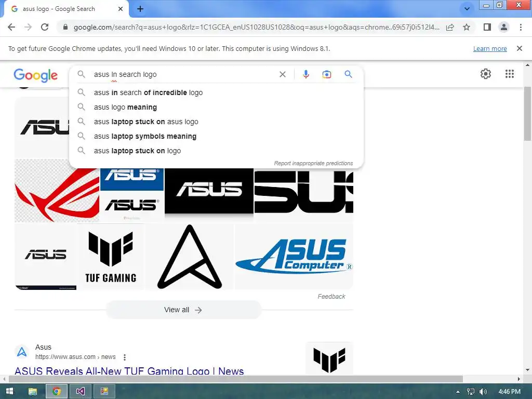Screen dimensions: 532x399
Task: Open Visual Studio from the taskbar
Action: pos(81,392)
